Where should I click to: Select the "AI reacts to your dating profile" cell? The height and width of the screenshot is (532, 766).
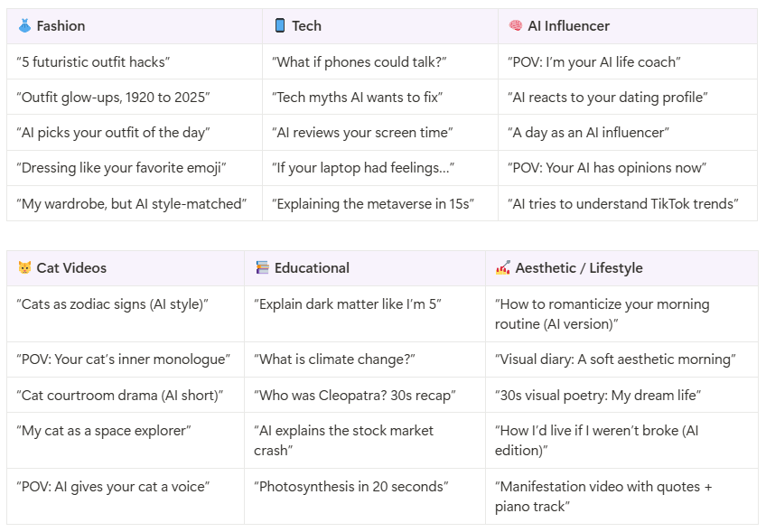point(628,98)
